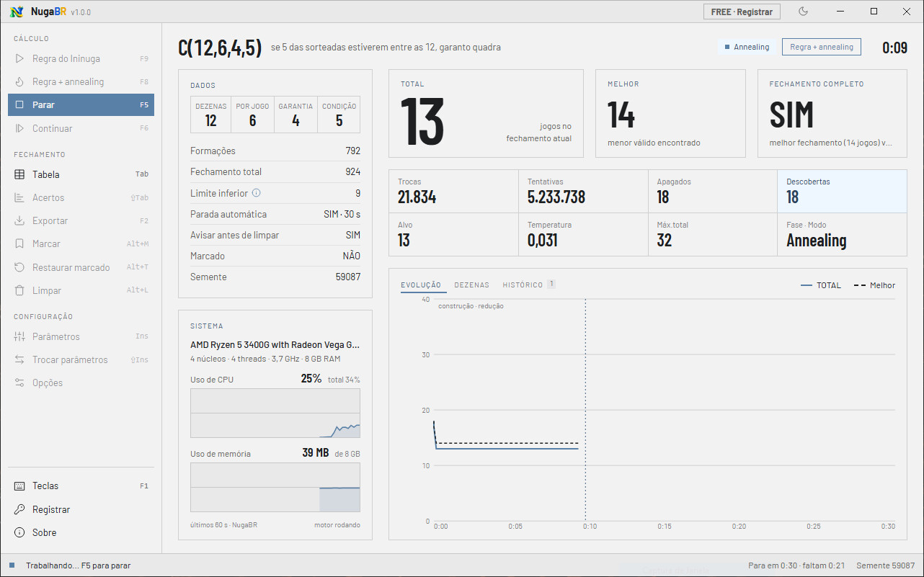Viewport: 924px width, 577px height.
Task: Open the Opções settings icon
Action: pos(19,383)
